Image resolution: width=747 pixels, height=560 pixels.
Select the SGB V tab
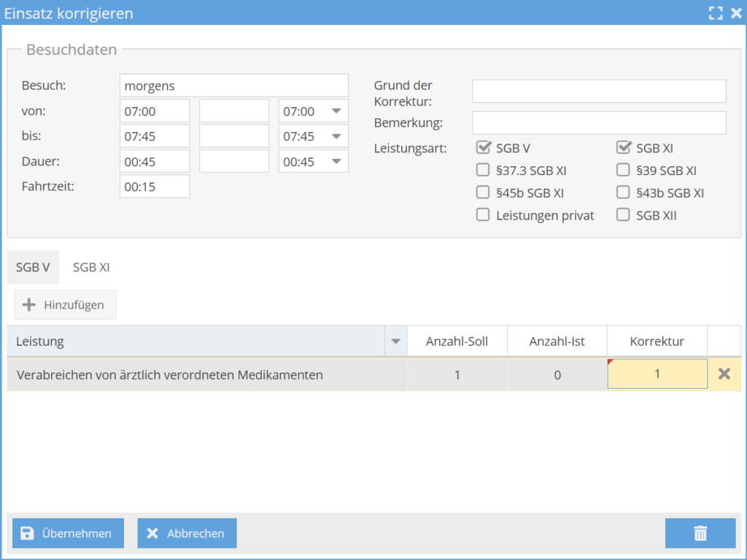tap(33, 268)
